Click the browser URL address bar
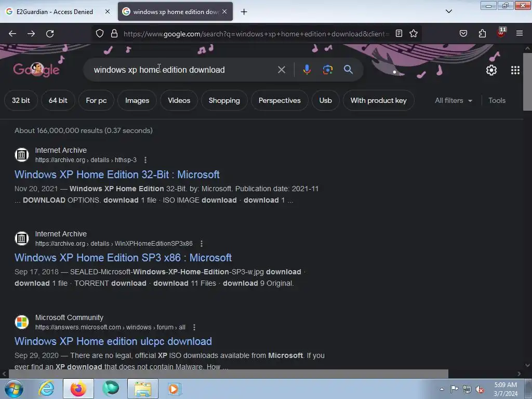The image size is (532, 399). pos(256,34)
